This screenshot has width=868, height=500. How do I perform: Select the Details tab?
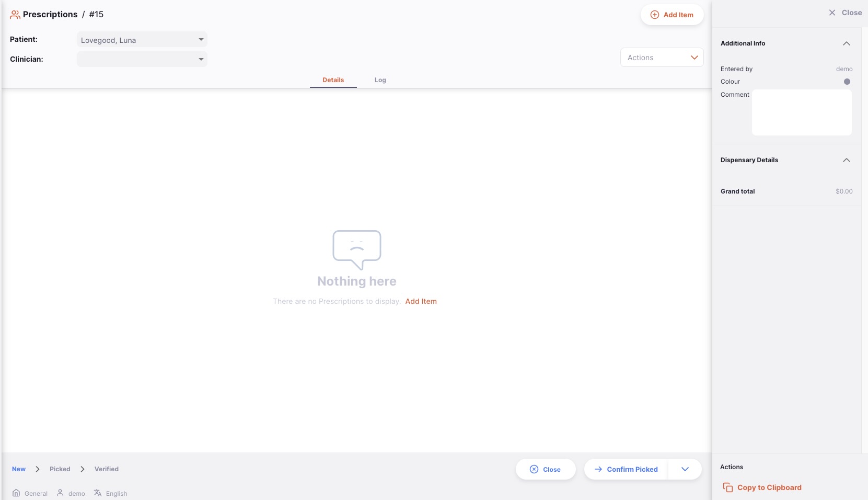coord(333,80)
